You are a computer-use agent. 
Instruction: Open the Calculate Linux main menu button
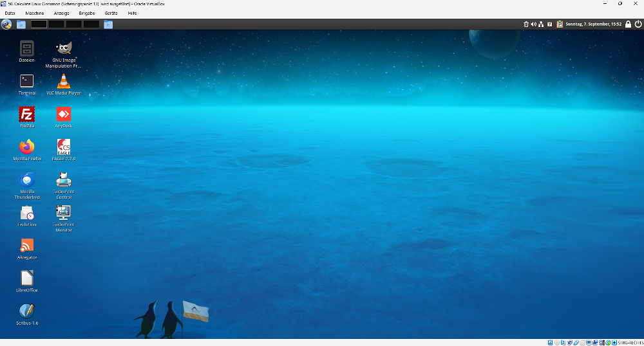[x=6, y=24]
